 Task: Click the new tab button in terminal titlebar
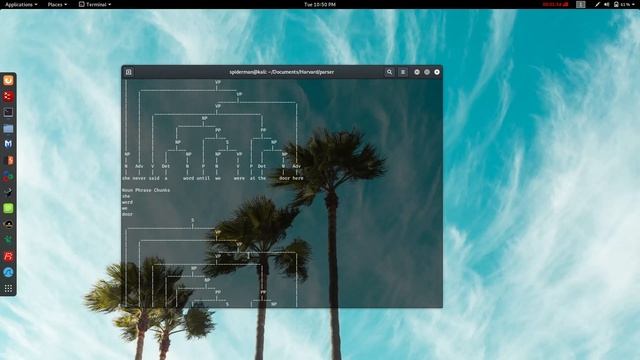[129, 72]
